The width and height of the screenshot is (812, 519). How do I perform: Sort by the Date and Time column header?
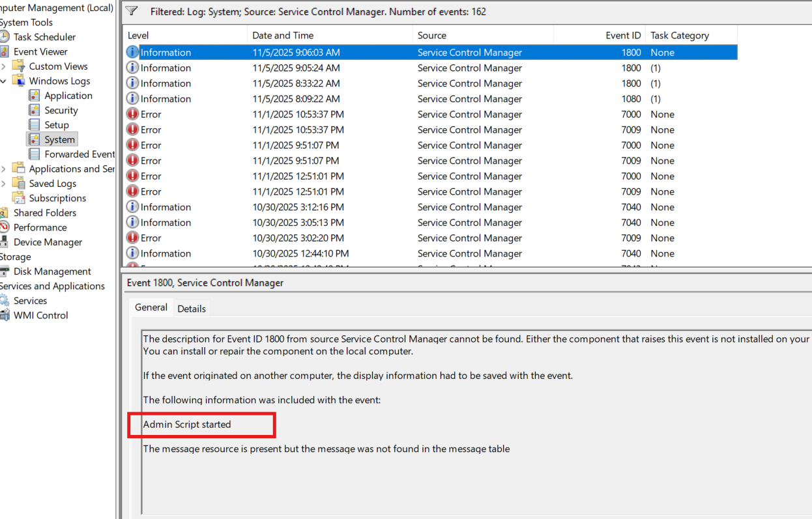click(330, 35)
